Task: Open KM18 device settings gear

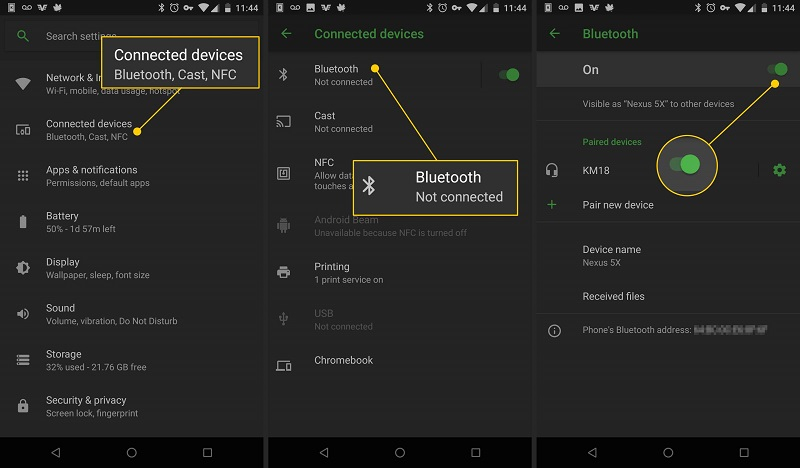Action: coord(780,170)
